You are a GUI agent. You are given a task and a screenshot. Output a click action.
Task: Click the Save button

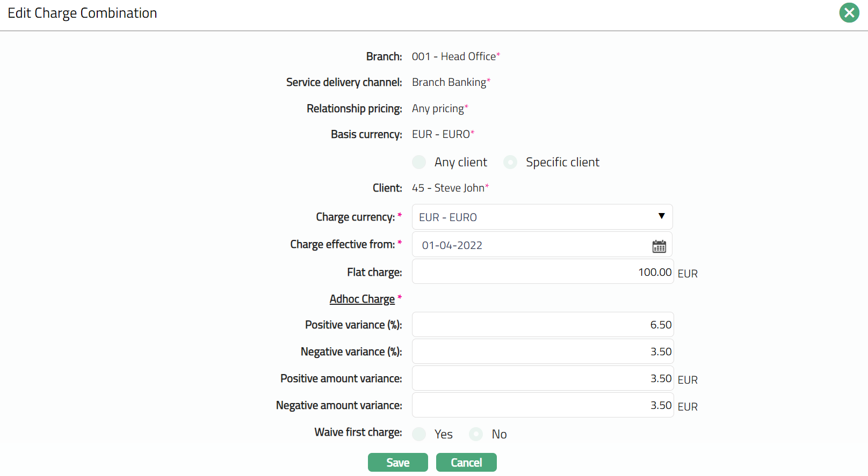click(397, 463)
